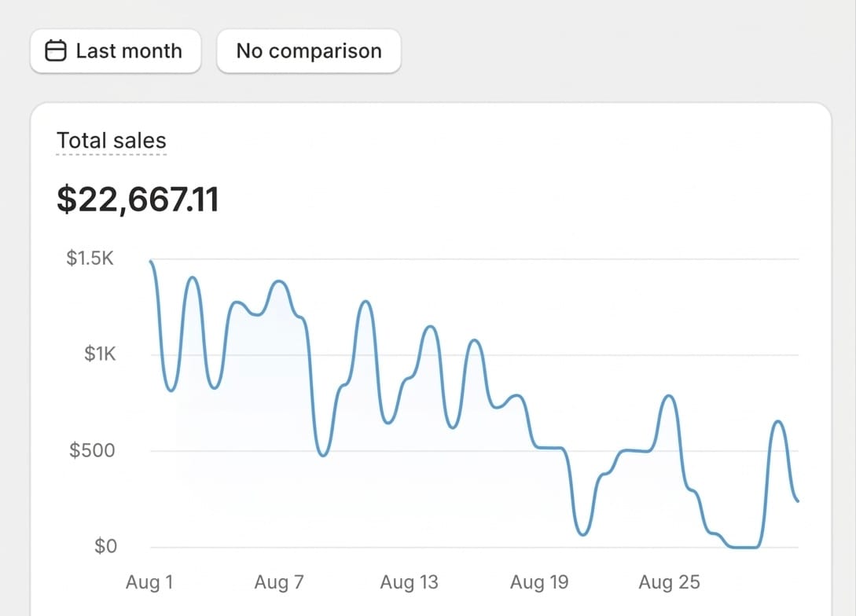The width and height of the screenshot is (856, 616).
Task: Click the deep sales dip after Aug 19
Action: coord(582,534)
